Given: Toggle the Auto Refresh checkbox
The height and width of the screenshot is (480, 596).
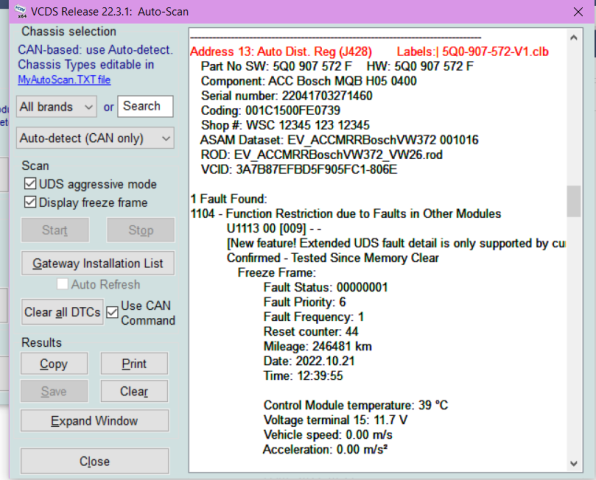Looking at the screenshot, I should click(x=62, y=284).
